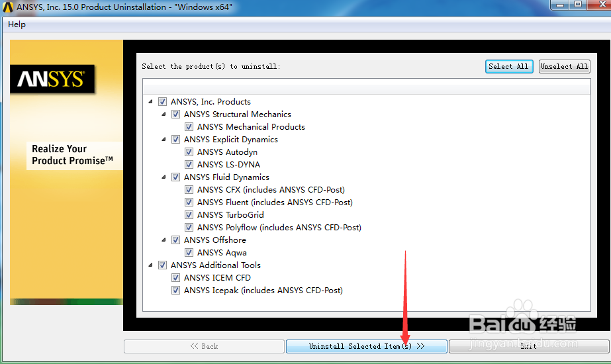Collapse ANSYS Offshore node

[x=164, y=240]
